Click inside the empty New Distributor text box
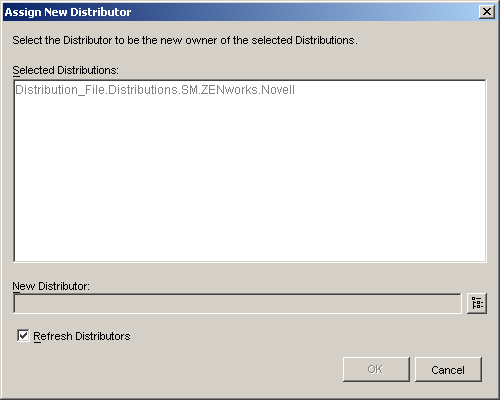500x400 pixels. click(237, 303)
